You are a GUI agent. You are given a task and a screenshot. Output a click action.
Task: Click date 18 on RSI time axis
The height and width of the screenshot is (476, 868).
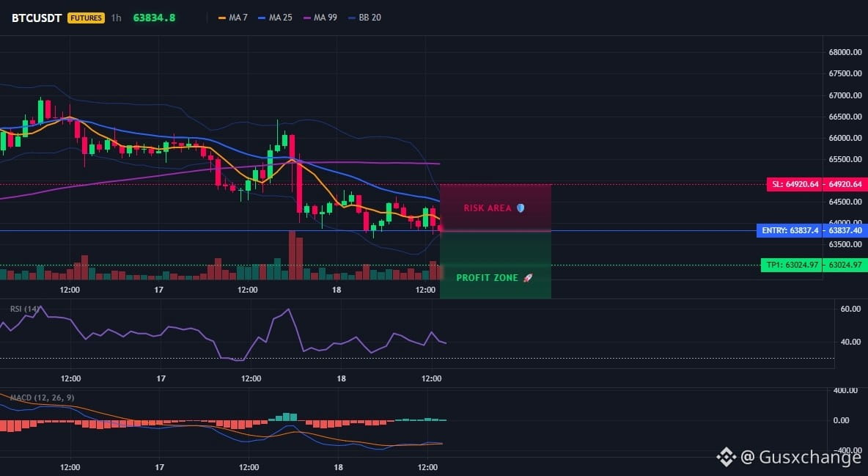pos(341,378)
